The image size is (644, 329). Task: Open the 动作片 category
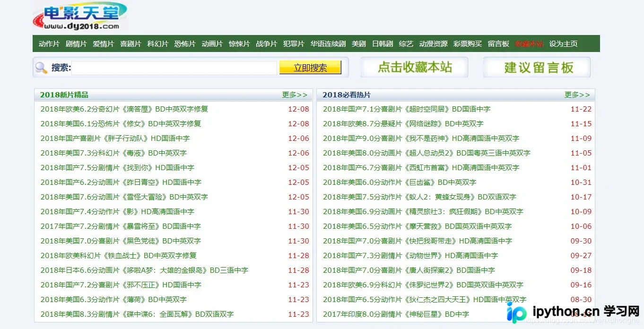pos(49,44)
